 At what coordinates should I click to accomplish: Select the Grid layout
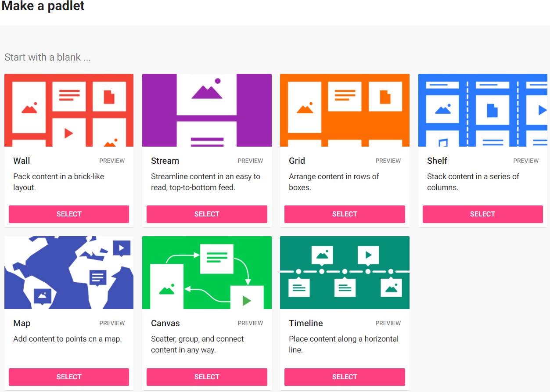click(345, 214)
